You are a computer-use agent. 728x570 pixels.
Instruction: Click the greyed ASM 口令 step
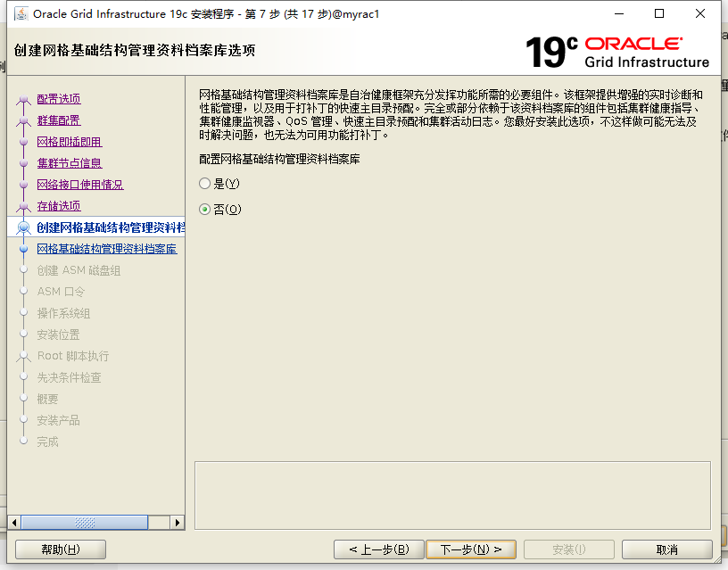(61, 292)
